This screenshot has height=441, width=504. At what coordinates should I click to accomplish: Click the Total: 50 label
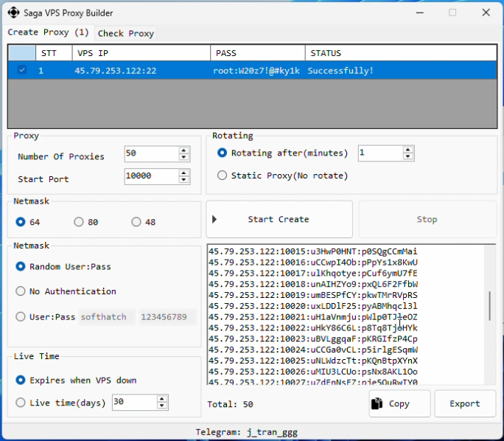[x=230, y=404]
